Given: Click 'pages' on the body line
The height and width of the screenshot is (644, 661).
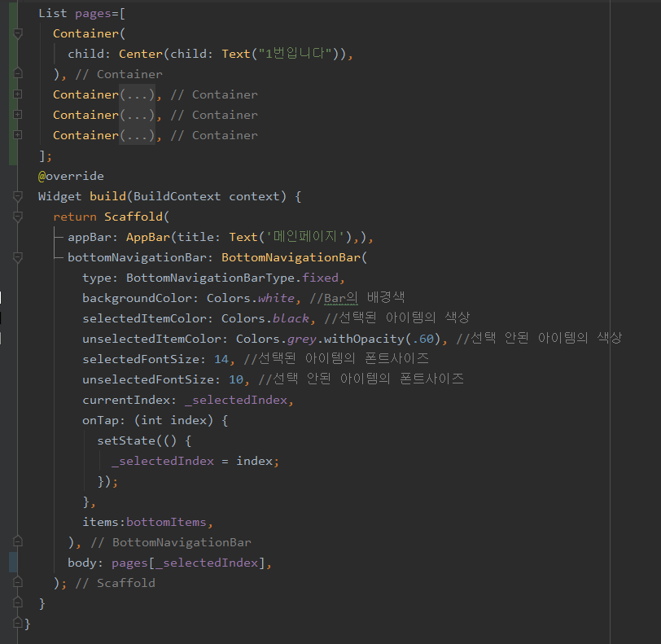Looking at the screenshot, I should (130, 563).
